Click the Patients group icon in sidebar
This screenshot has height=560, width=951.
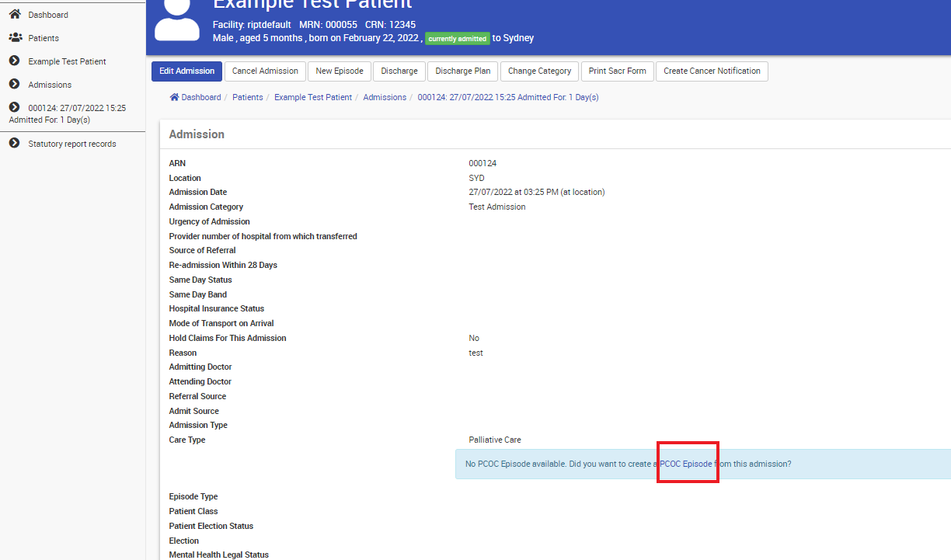tap(15, 38)
